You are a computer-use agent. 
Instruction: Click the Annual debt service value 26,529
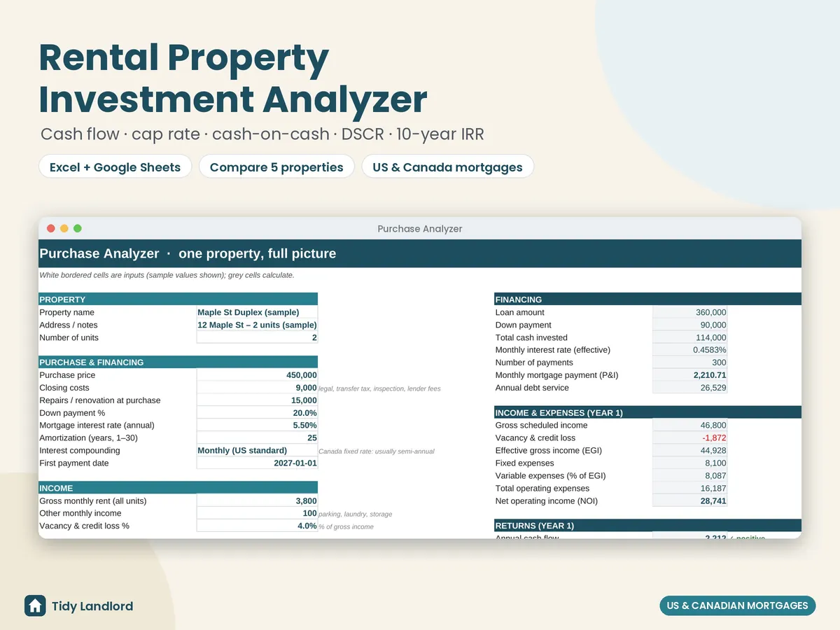pos(689,388)
